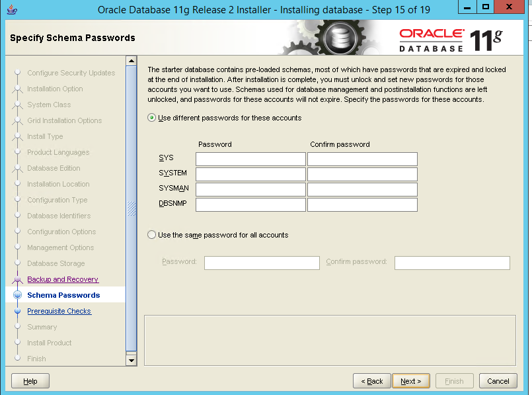The height and width of the screenshot is (395, 532).
Task: Cancel the installation
Action: [x=498, y=381]
